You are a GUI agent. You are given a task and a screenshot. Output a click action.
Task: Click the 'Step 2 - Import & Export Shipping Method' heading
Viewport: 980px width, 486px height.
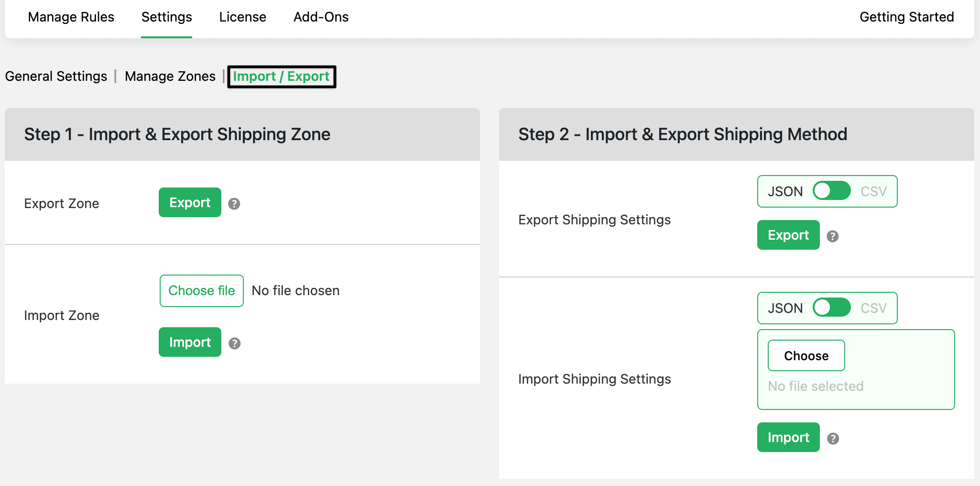click(683, 134)
